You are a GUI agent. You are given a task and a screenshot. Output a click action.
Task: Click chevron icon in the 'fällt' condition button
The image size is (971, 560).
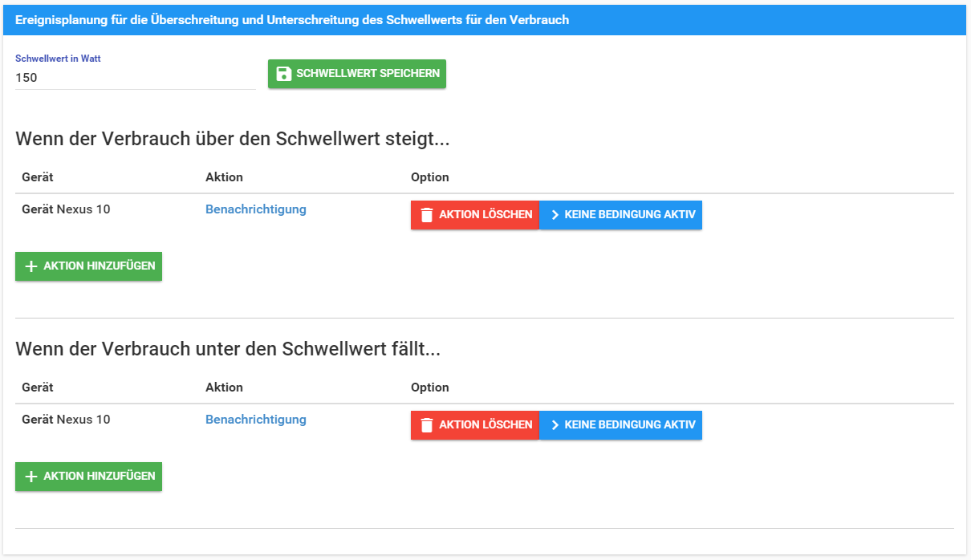click(555, 425)
